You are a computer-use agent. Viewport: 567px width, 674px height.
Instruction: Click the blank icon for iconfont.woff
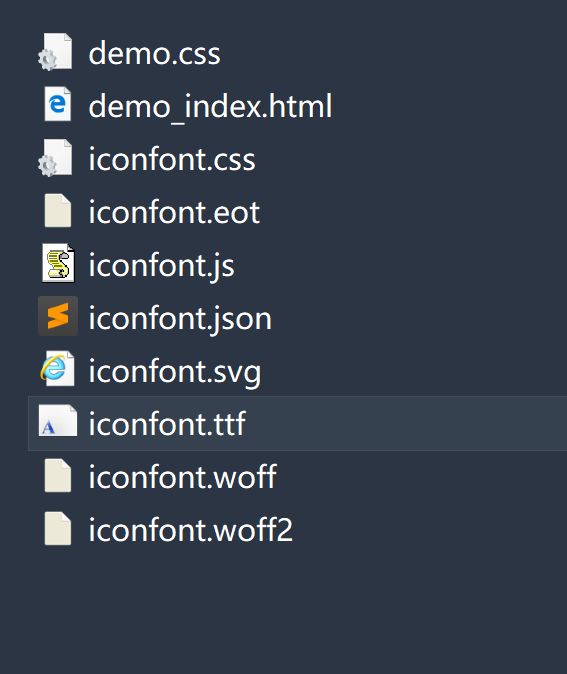(x=58, y=475)
